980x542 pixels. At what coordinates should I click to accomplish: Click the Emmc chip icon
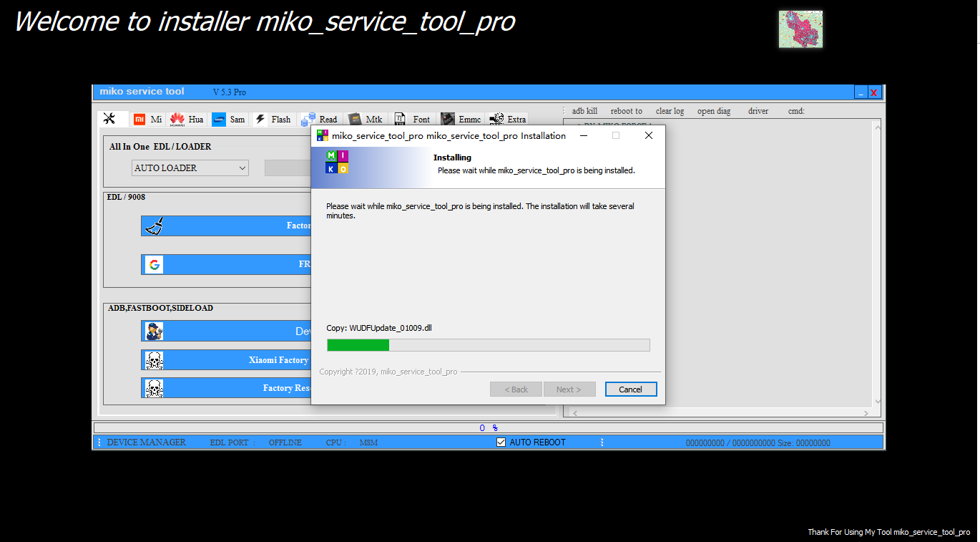448,120
